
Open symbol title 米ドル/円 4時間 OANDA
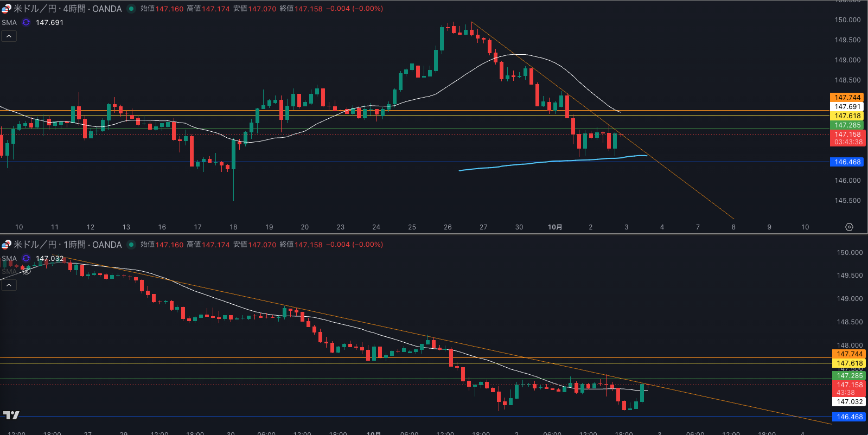(x=67, y=9)
